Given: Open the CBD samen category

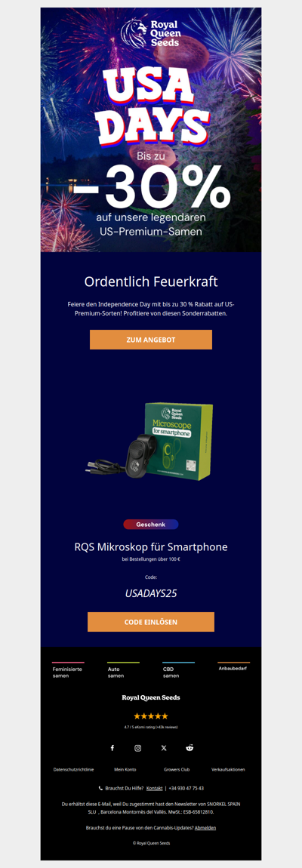Looking at the screenshot, I should 178,672.
